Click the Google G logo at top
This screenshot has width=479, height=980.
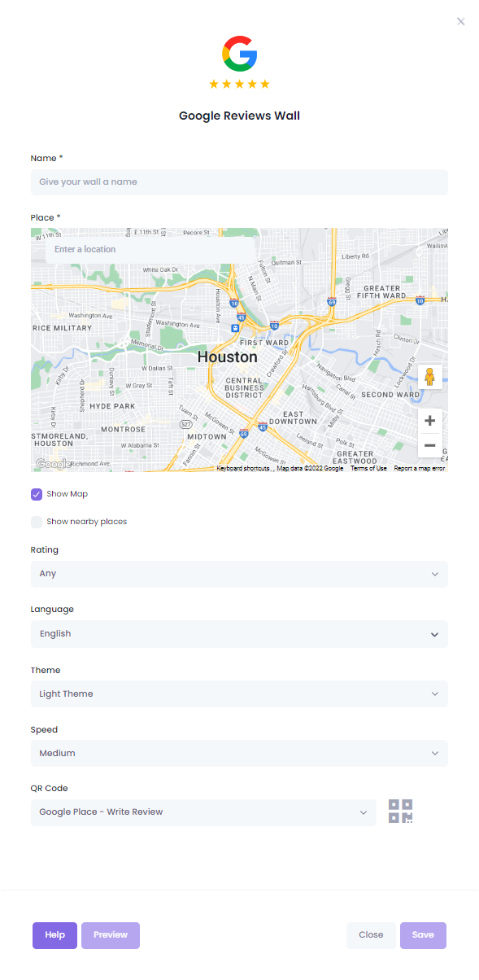(239, 53)
